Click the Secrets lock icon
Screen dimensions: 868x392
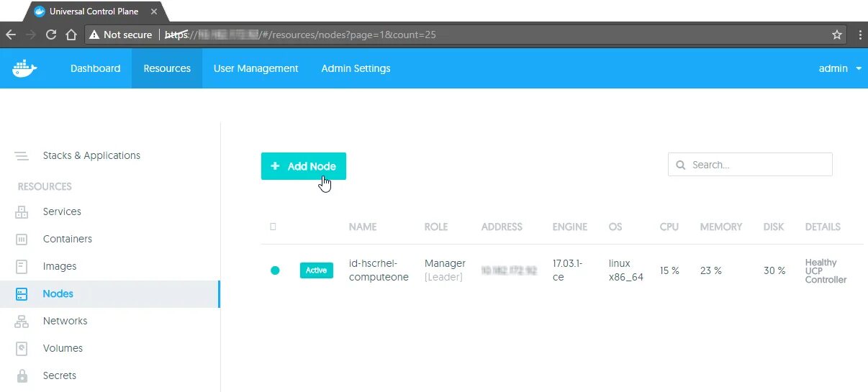(22, 376)
